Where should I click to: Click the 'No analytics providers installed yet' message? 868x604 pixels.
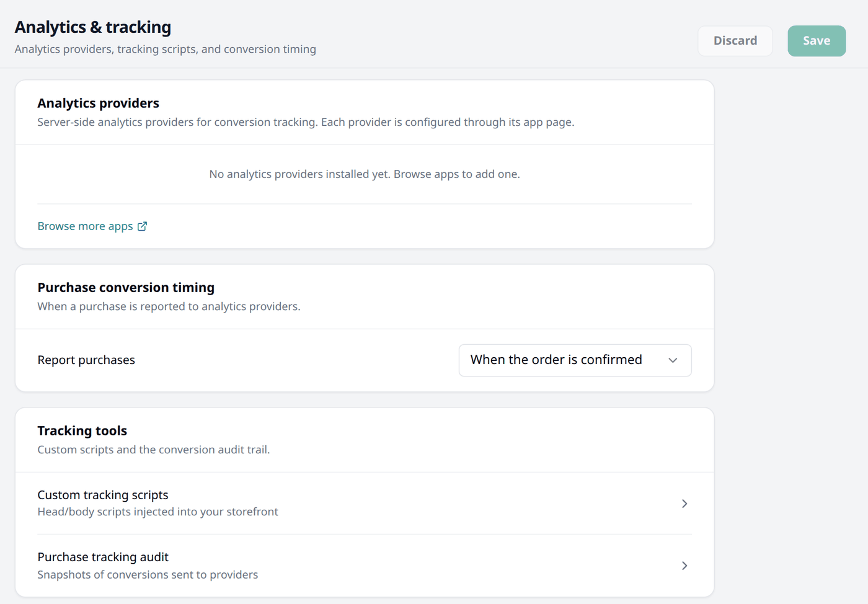pos(365,174)
